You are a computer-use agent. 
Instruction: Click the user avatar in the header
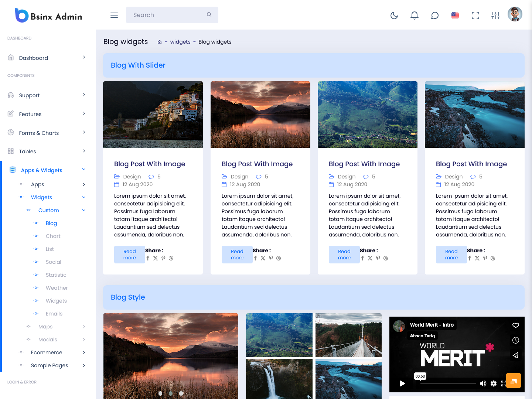(x=515, y=14)
